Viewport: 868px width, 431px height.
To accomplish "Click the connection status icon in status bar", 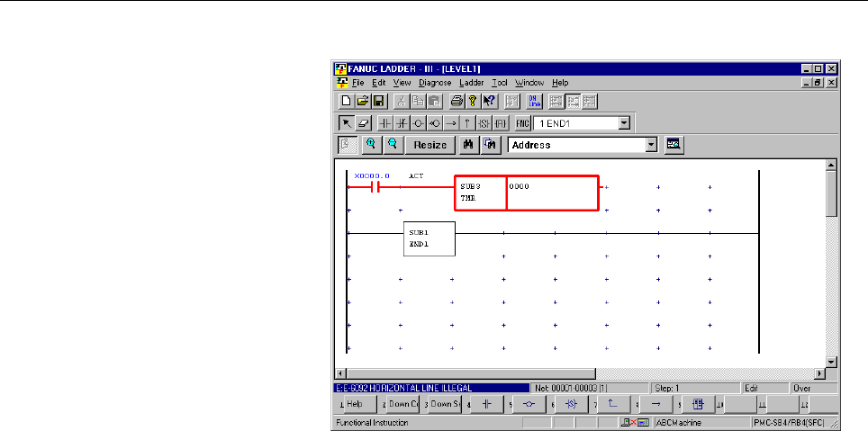I will click(634, 423).
